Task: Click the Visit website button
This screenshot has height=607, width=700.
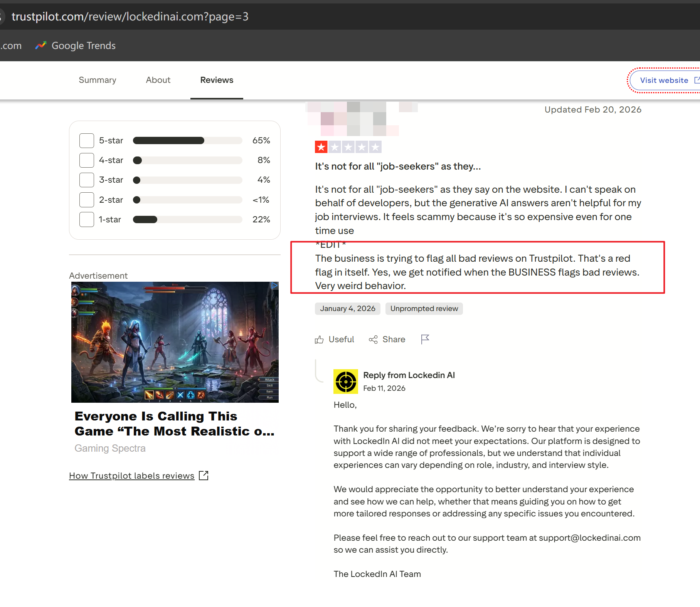Action: (665, 80)
